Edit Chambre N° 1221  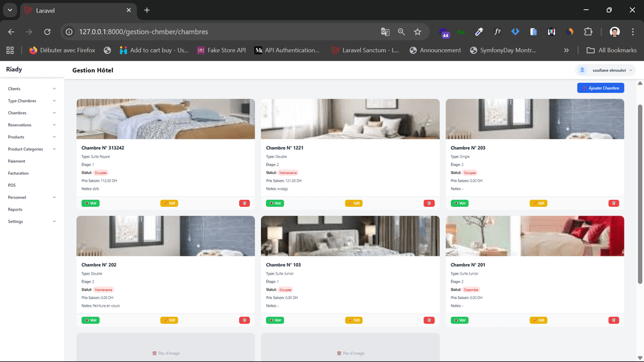coord(353,203)
